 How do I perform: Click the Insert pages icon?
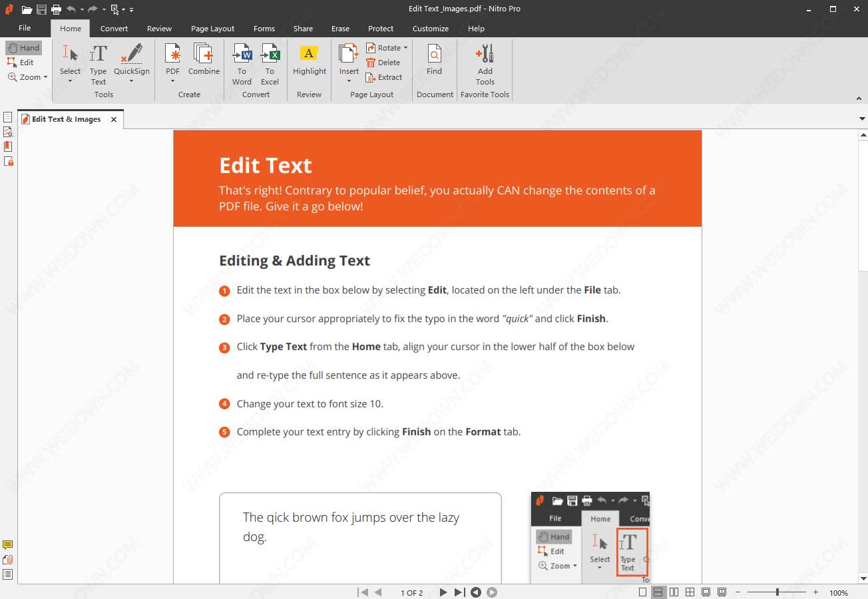349,55
